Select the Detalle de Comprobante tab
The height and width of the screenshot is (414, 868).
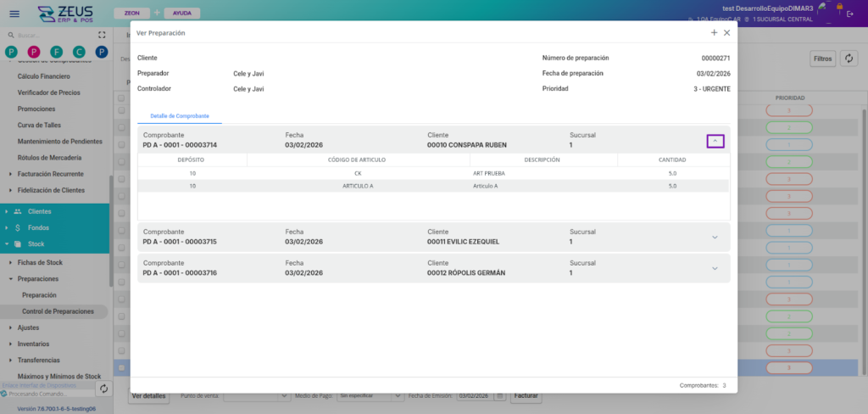coord(180,115)
